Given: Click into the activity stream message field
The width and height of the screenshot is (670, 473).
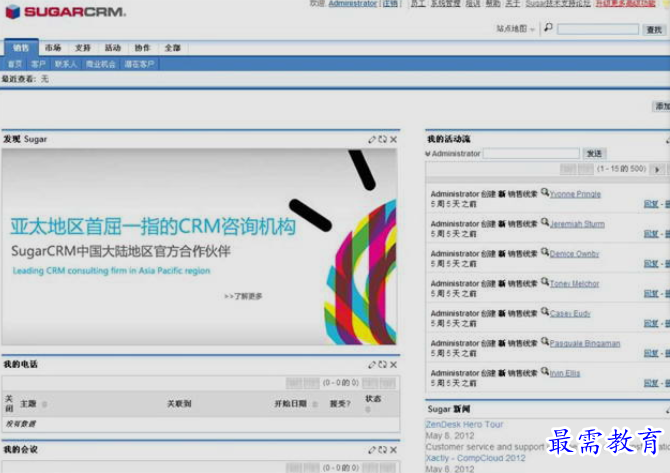Looking at the screenshot, I should coord(531,153).
